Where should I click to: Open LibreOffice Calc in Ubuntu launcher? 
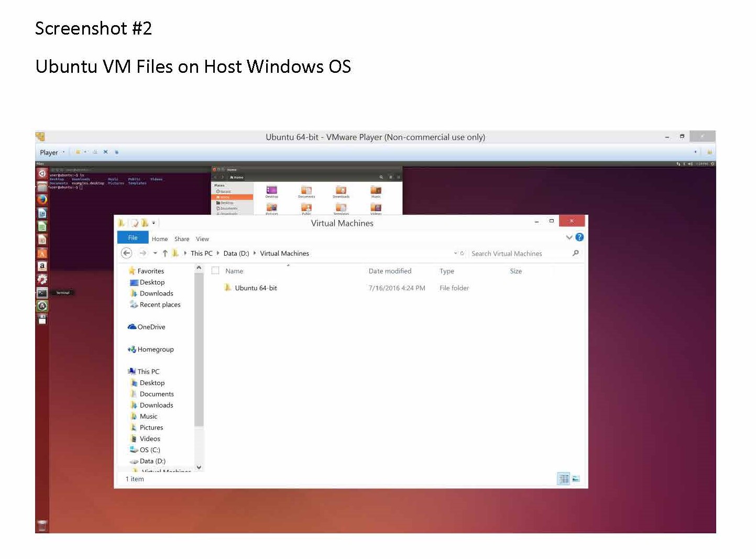coord(42,226)
